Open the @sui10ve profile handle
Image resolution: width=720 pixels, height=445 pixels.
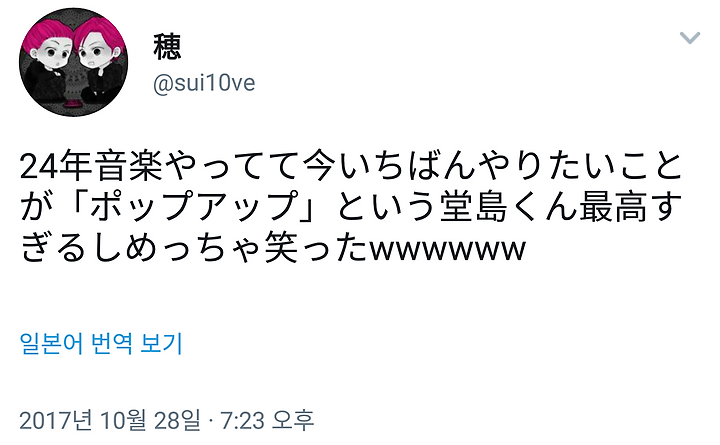pos(204,83)
